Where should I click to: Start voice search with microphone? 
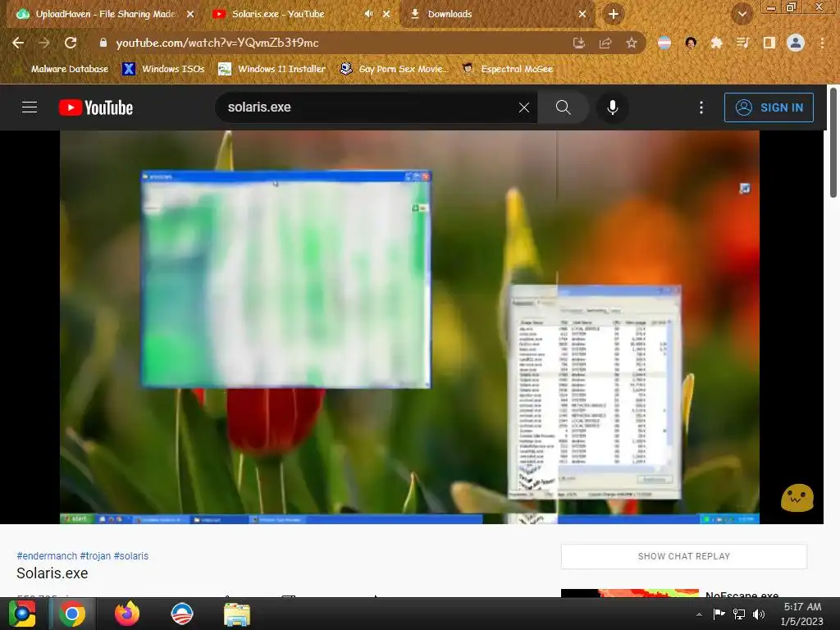pyautogui.click(x=612, y=107)
